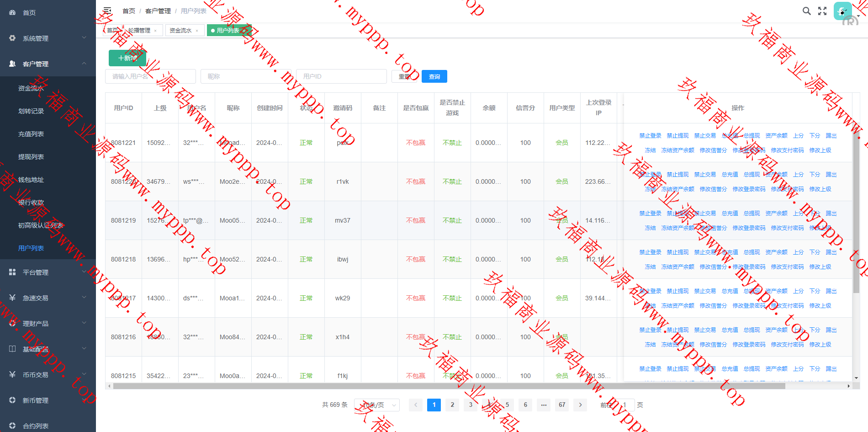Collapse the 客户管理 sidebar menu
The width and height of the screenshot is (868, 432).
(x=48, y=64)
